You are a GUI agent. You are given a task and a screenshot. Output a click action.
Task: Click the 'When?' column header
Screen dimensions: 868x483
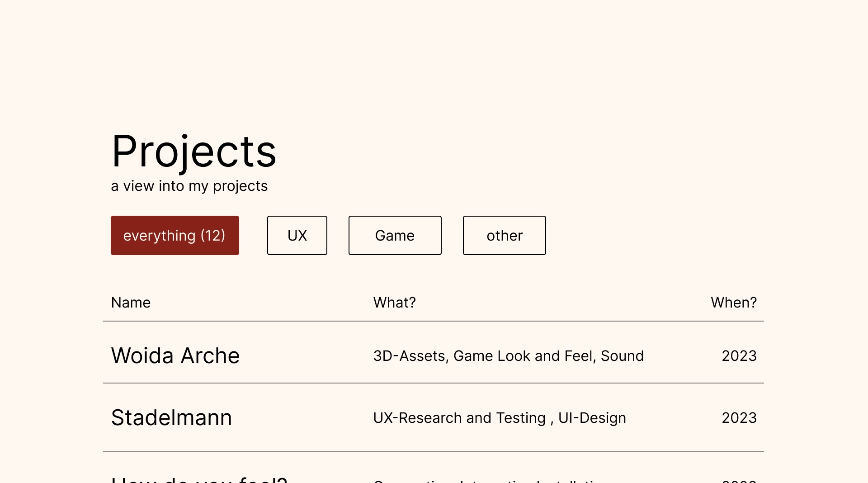[733, 303]
